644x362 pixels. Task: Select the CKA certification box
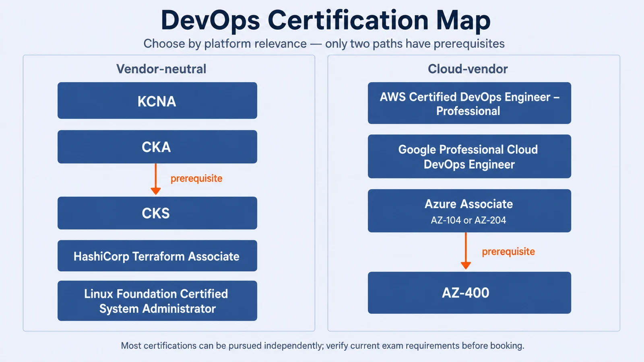157,147
